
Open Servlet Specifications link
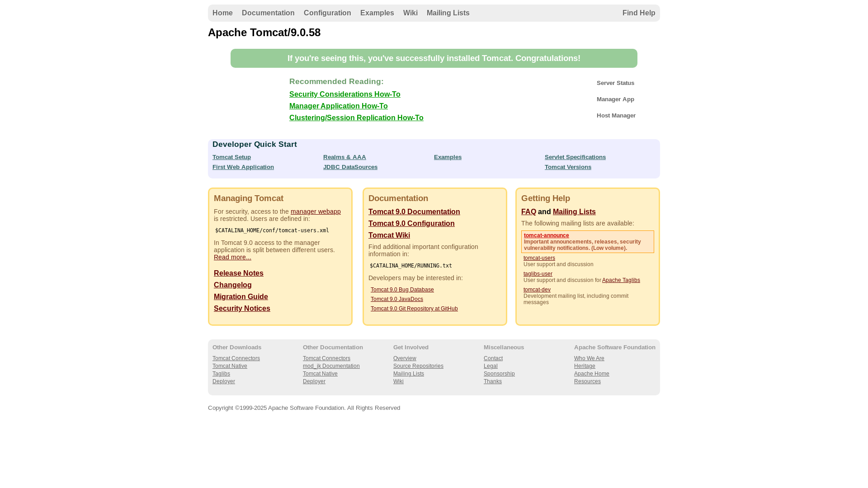pyautogui.click(x=575, y=157)
